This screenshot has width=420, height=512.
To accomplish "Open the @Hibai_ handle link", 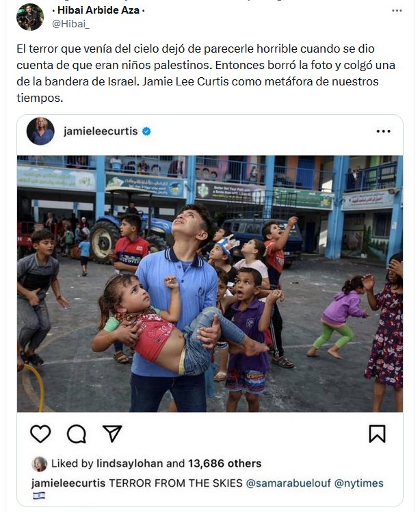I will [70, 24].
